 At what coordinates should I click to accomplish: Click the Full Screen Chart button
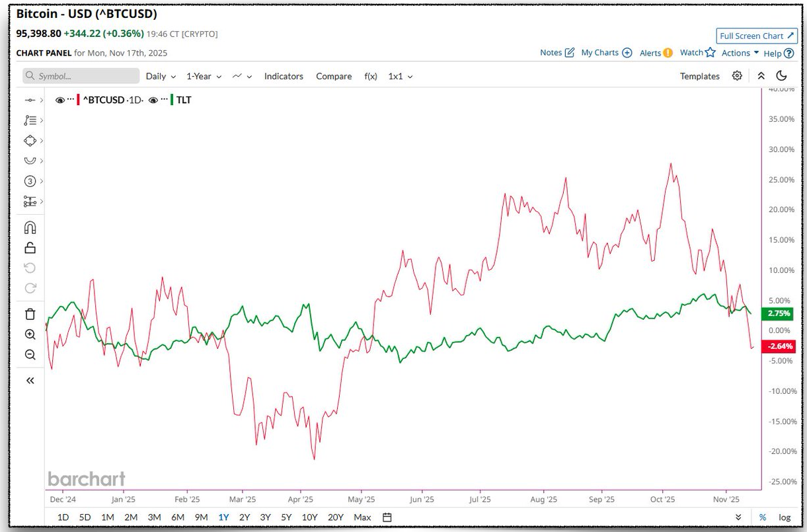click(x=757, y=36)
